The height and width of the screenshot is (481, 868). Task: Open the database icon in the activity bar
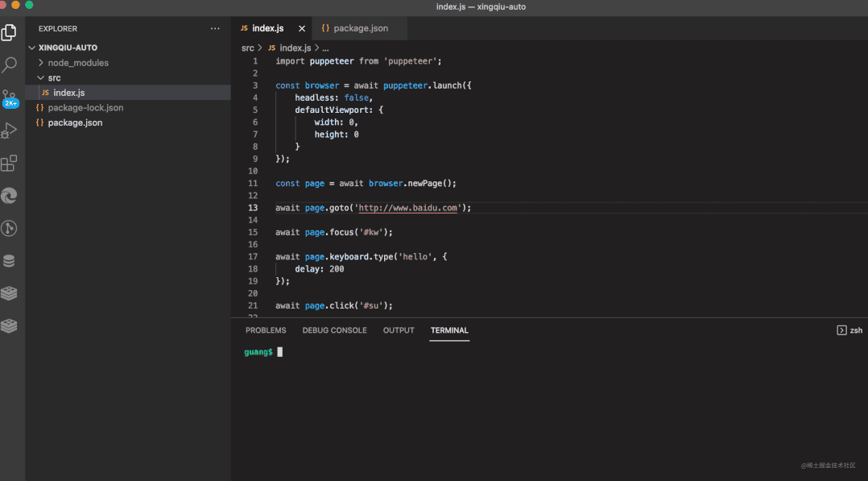9,260
